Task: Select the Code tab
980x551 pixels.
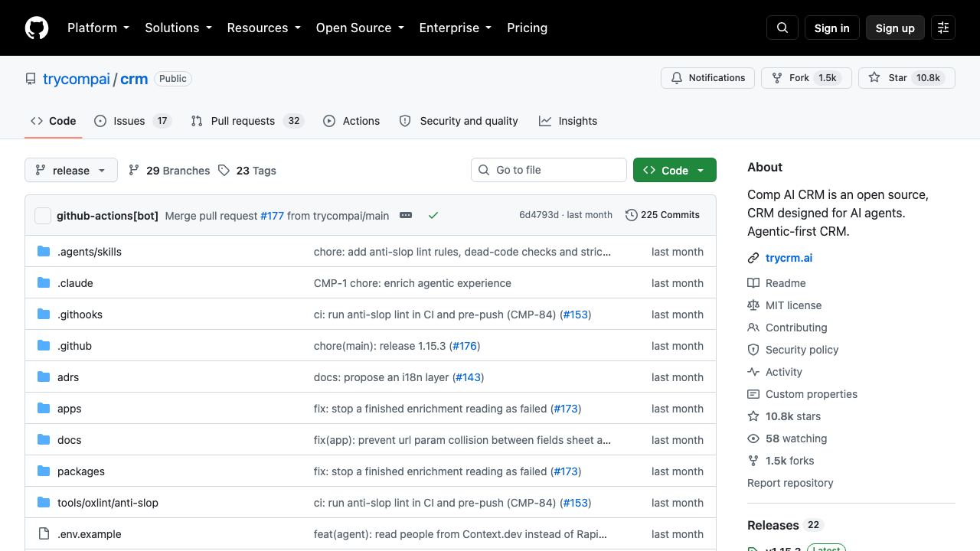Action: [x=54, y=121]
